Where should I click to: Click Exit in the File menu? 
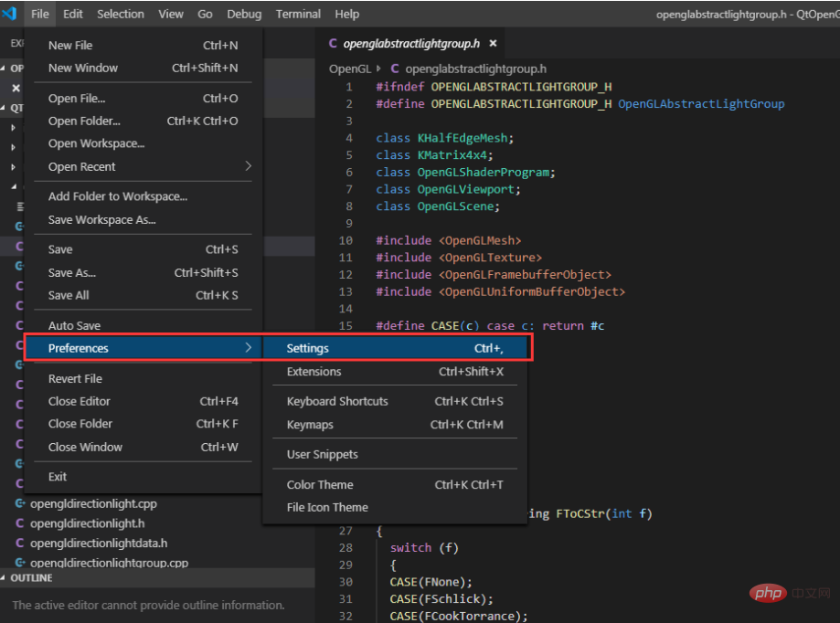143,476
